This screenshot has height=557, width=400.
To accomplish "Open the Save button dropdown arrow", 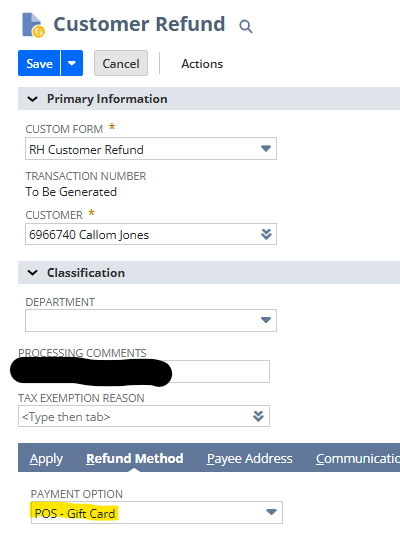I will (72, 63).
